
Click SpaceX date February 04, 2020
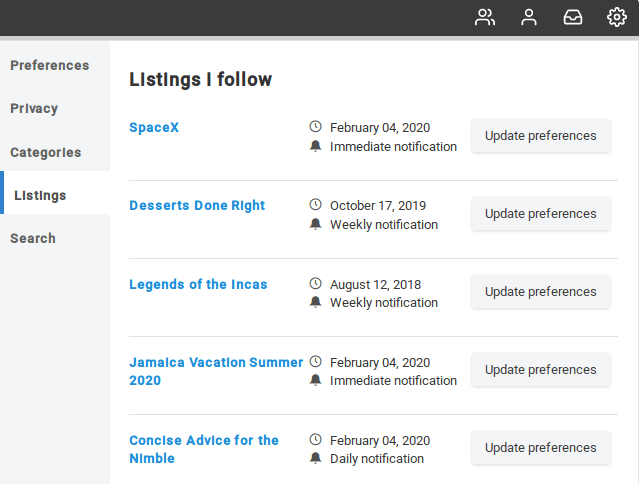[x=380, y=128]
